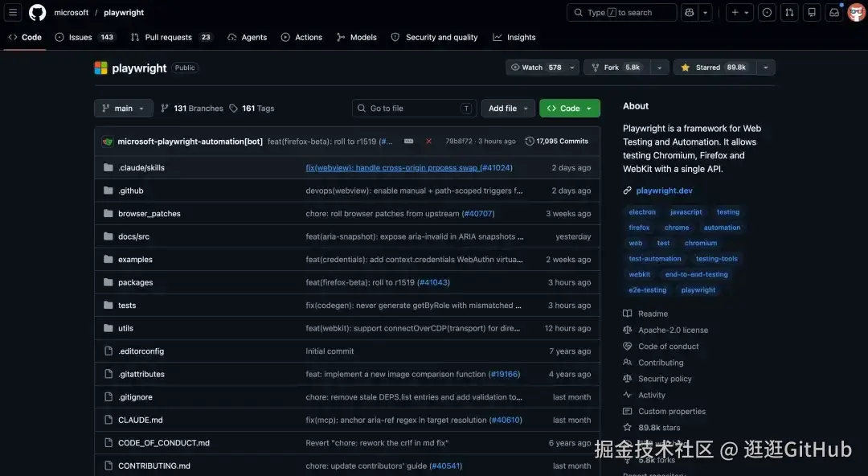Switch to the Pull requests tab
Image resolution: width=868 pixels, height=476 pixels.
coord(172,37)
